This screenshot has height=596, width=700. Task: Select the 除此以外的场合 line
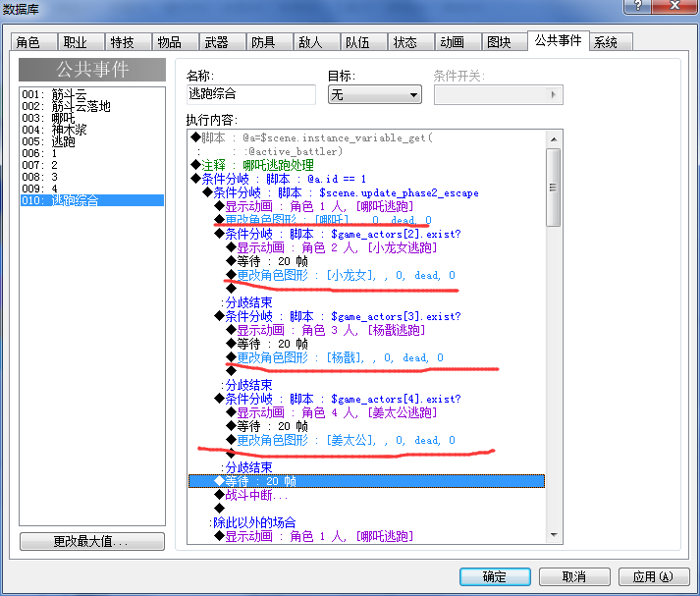click(x=366, y=522)
